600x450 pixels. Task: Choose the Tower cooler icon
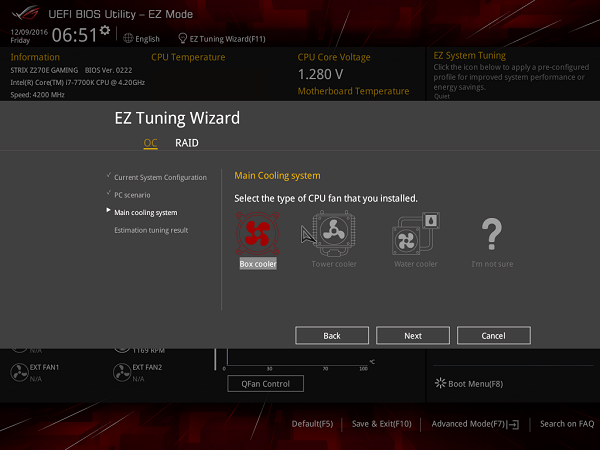pos(334,233)
